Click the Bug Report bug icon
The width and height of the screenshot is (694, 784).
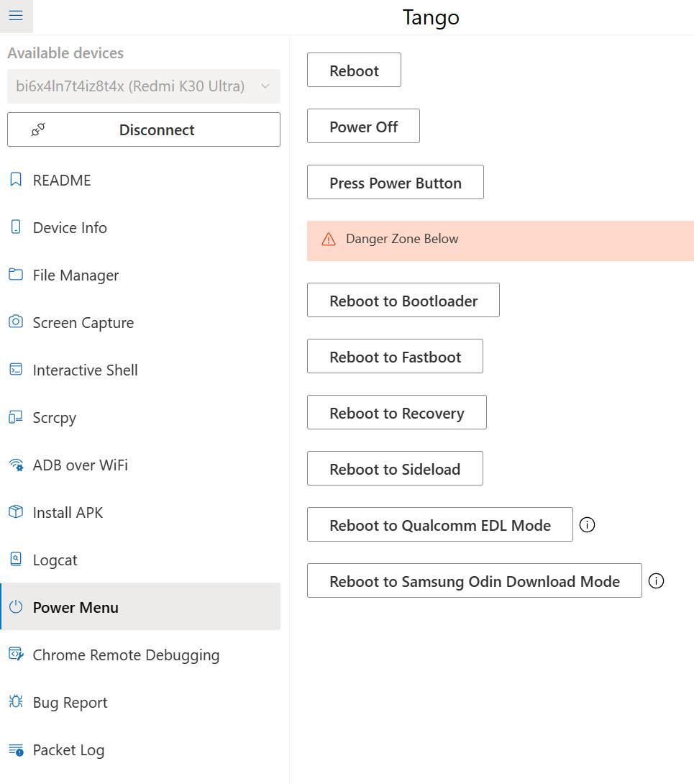tap(16, 702)
